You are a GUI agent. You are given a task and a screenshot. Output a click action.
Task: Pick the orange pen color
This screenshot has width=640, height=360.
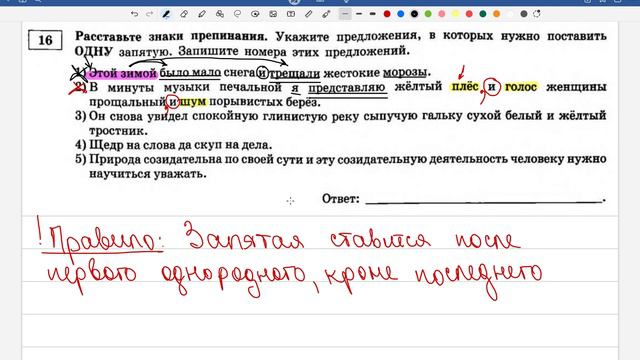(496, 14)
